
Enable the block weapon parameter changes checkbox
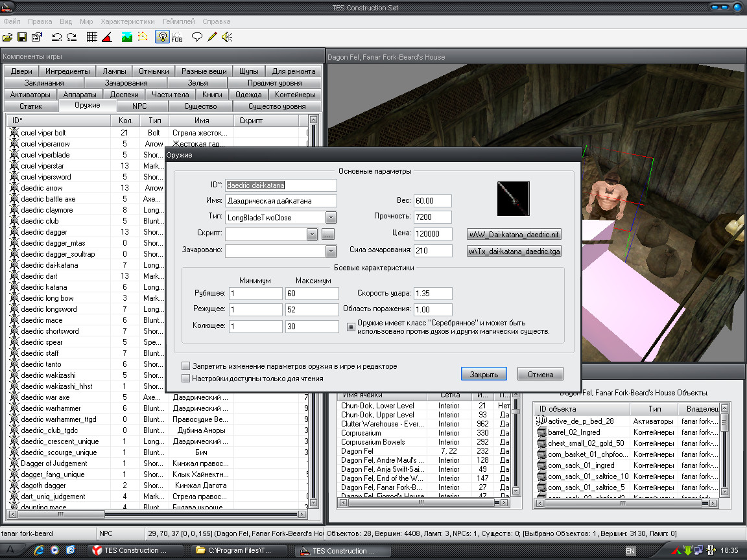pyautogui.click(x=186, y=366)
